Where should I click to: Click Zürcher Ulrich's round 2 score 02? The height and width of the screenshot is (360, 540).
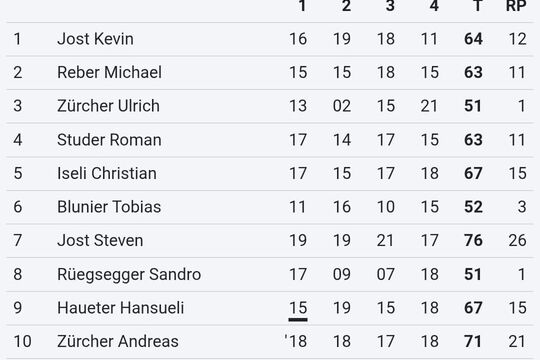pos(342,106)
